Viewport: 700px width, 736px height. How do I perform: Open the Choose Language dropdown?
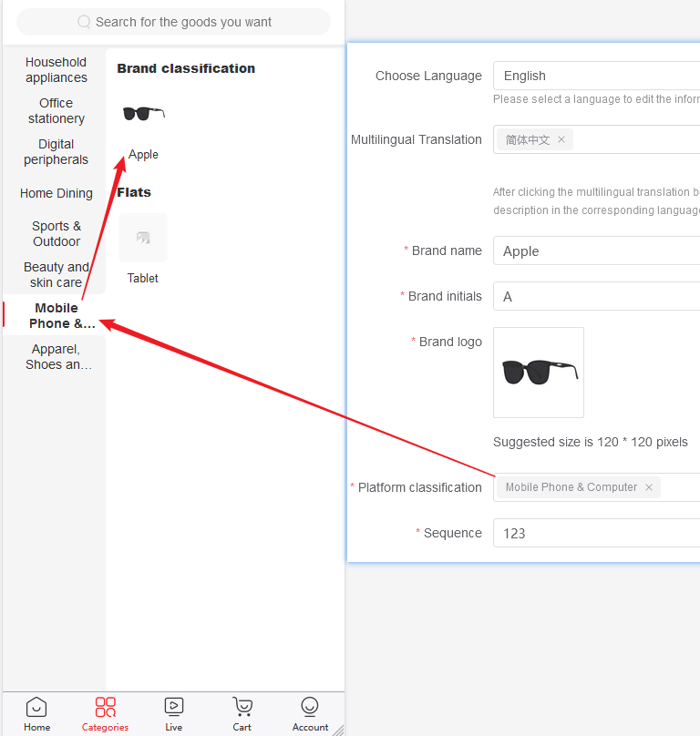tap(597, 76)
